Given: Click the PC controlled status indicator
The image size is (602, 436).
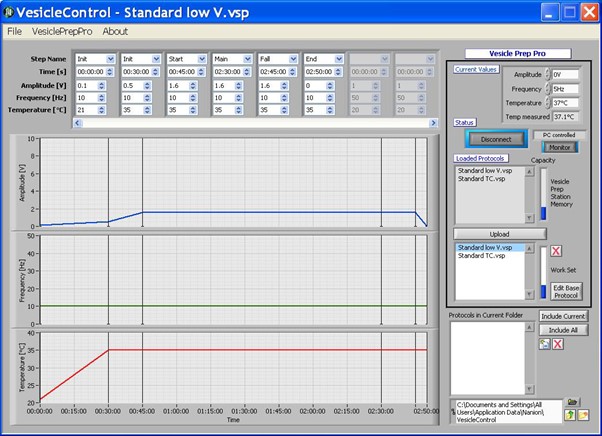Looking at the screenshot, I should coord(559,135).
